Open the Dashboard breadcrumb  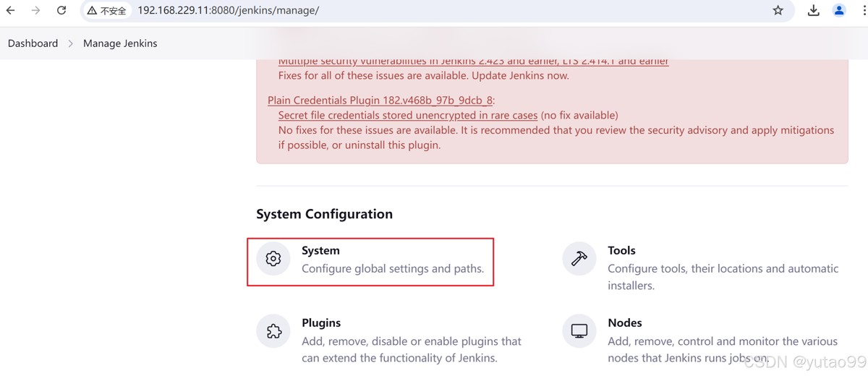[33, 43]
